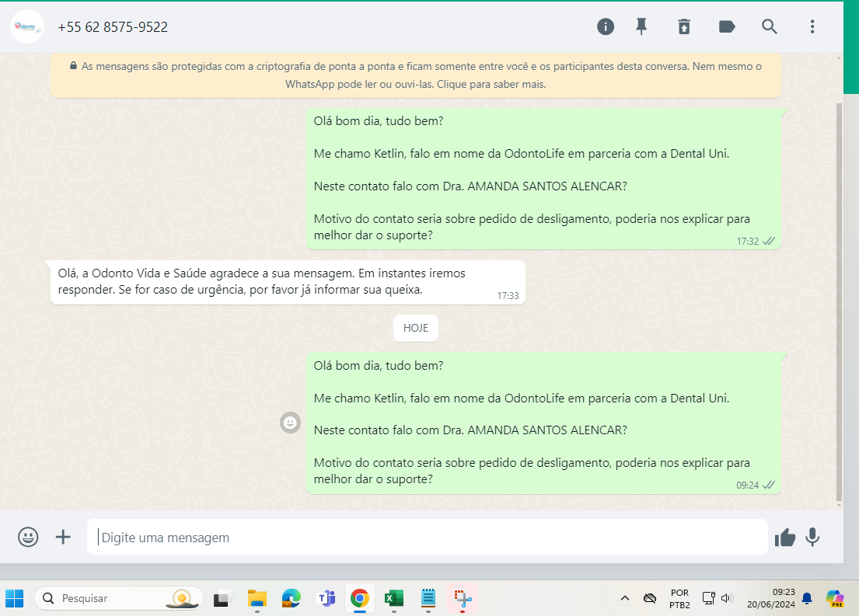React to today's message with smiley icon
The image size is (859, 616).
290,422
